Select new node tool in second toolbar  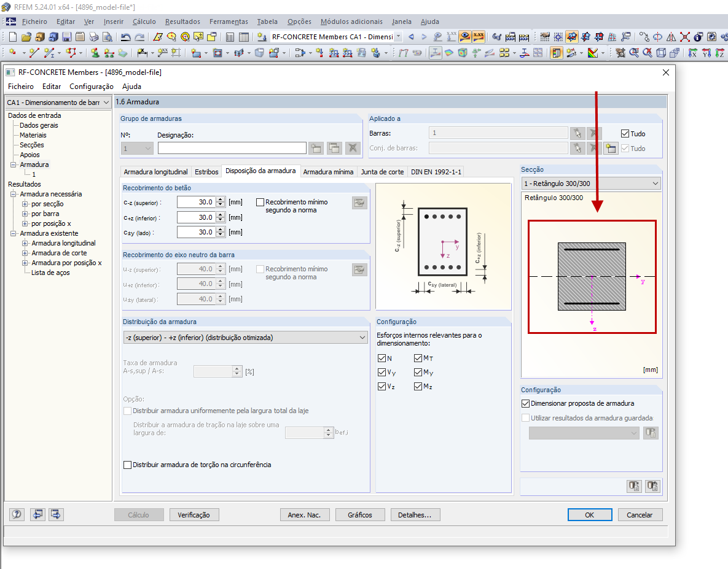coord(12,53)
